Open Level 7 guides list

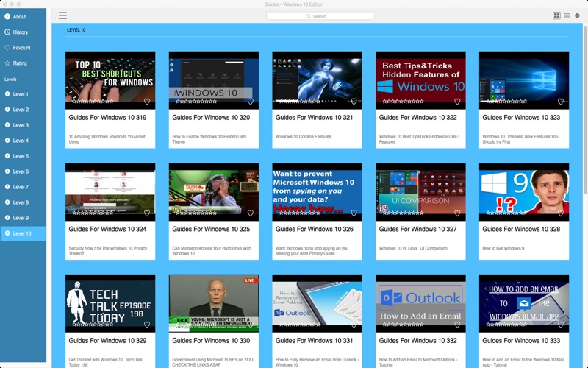[23, 187]
